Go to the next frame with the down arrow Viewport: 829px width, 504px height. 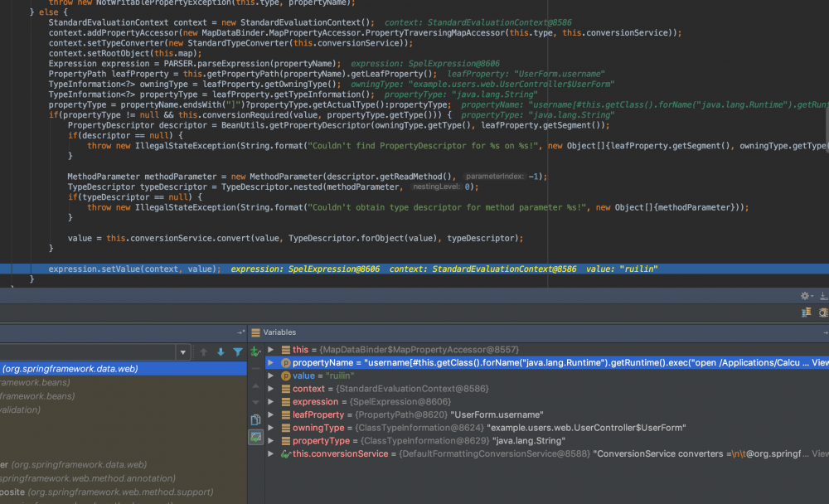(x=221, y=352)
